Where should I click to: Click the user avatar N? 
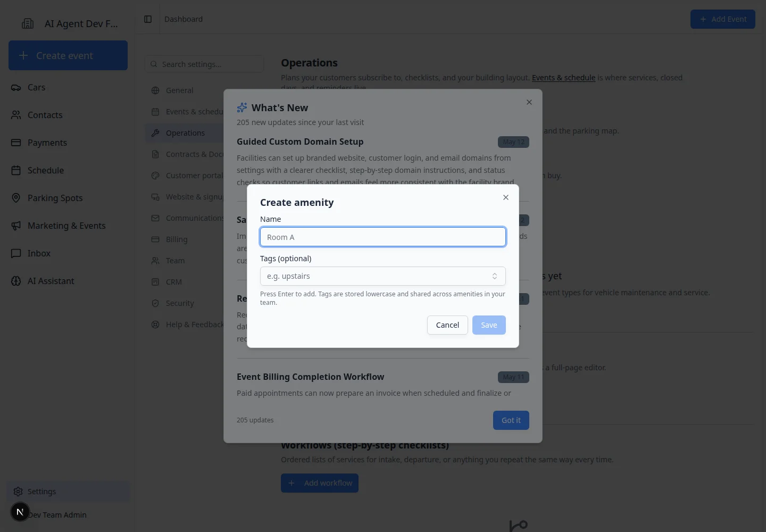coord(20,512)
